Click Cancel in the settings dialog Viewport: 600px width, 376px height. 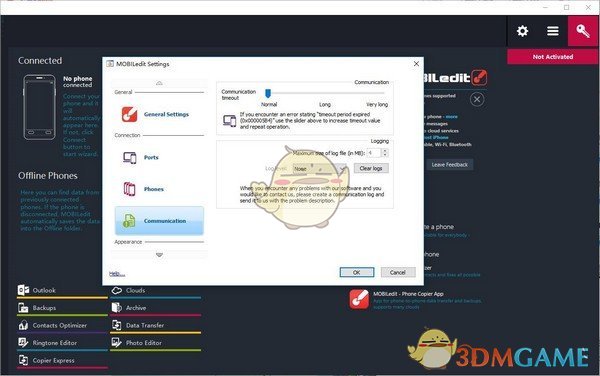(x=398, y=272)
